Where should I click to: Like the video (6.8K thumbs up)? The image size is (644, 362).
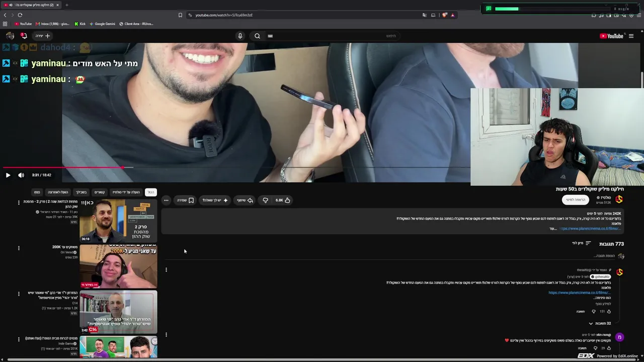283,200
